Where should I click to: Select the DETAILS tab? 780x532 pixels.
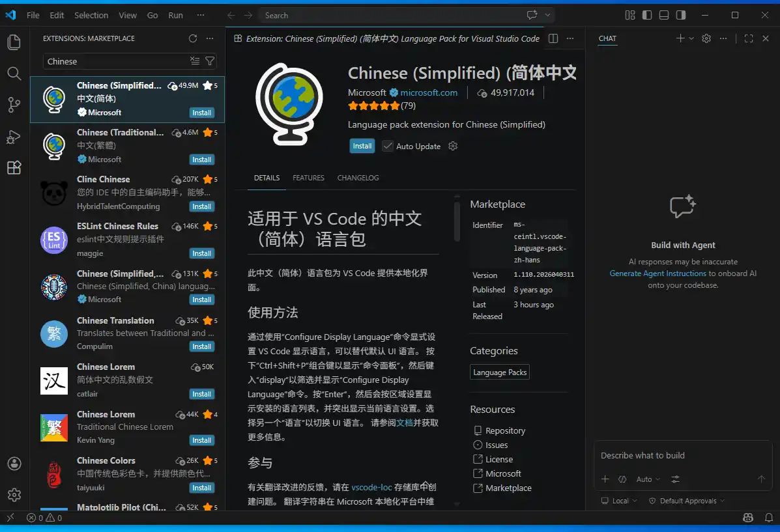coord(267,178)
